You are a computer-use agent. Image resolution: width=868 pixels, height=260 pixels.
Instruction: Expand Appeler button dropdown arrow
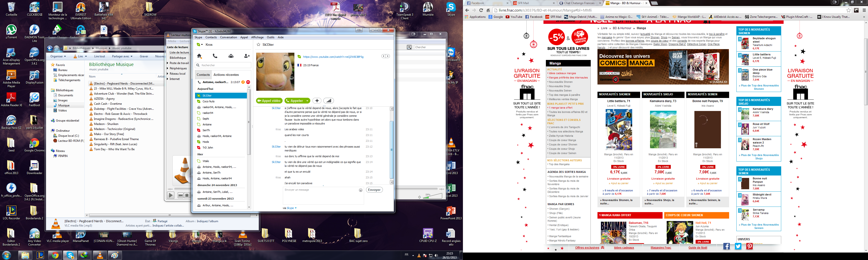click(x=307, y=101)
